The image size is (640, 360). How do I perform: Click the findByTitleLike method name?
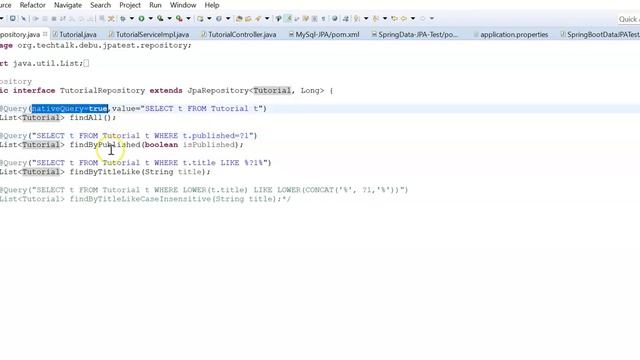click(x=105, y=172)
